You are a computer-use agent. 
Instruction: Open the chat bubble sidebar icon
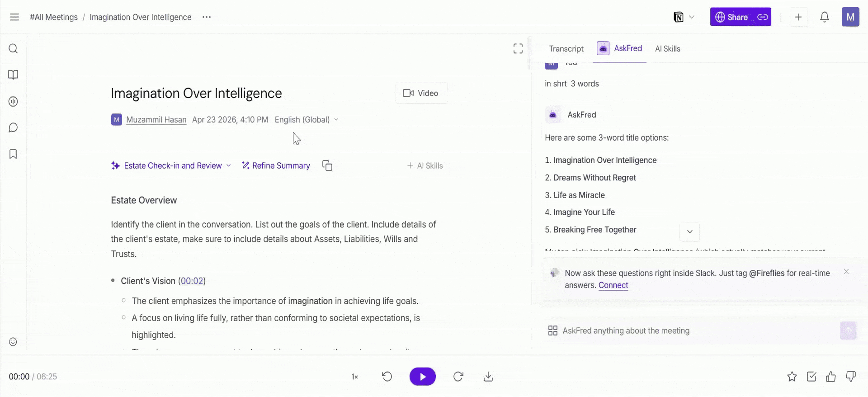click(13, 128)
